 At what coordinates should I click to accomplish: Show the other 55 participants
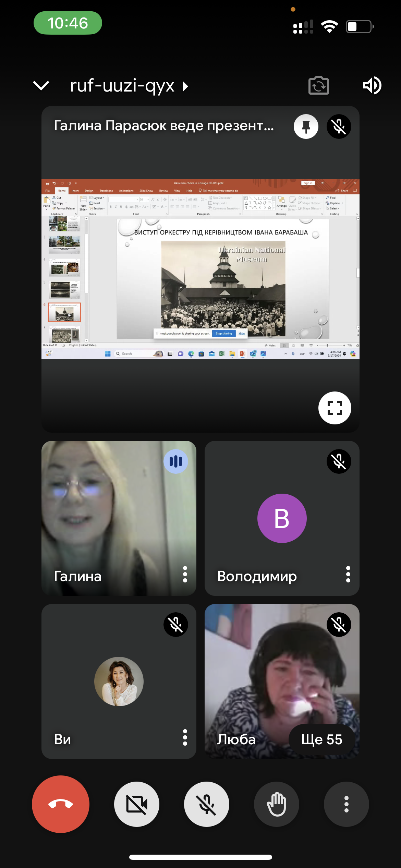point(321,739)
